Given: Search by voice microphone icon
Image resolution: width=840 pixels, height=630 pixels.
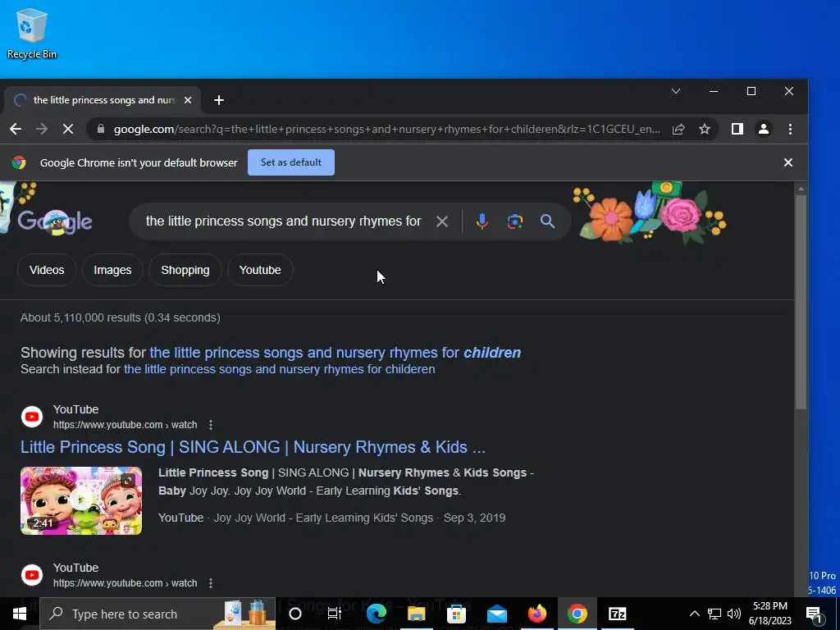Looking at the screenshot, I should (482, 221).
